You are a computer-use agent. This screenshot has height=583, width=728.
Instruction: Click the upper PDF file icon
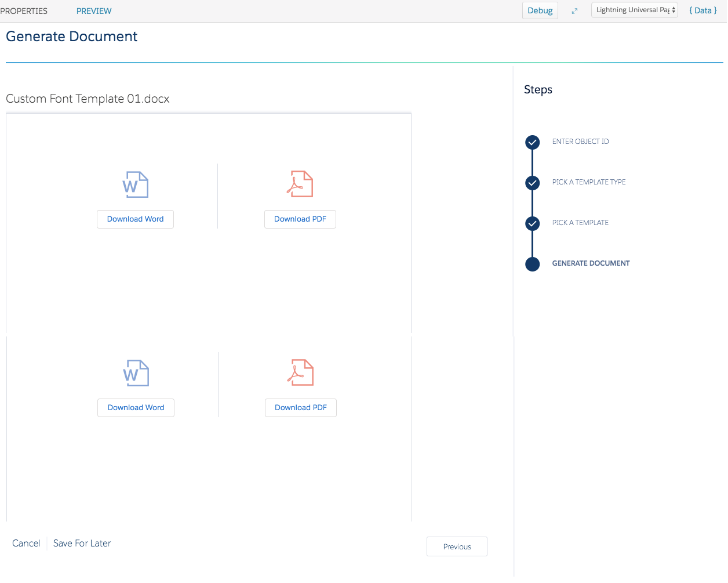click(300, 184)
